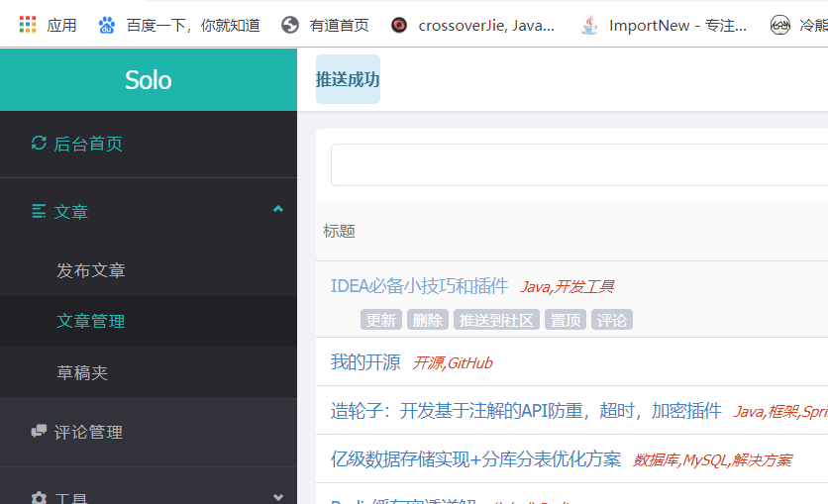Open article 亿级数据存储实现+分库分表优化方案
828x504 pixels.
pyautogui.click(x=475, y=459)
